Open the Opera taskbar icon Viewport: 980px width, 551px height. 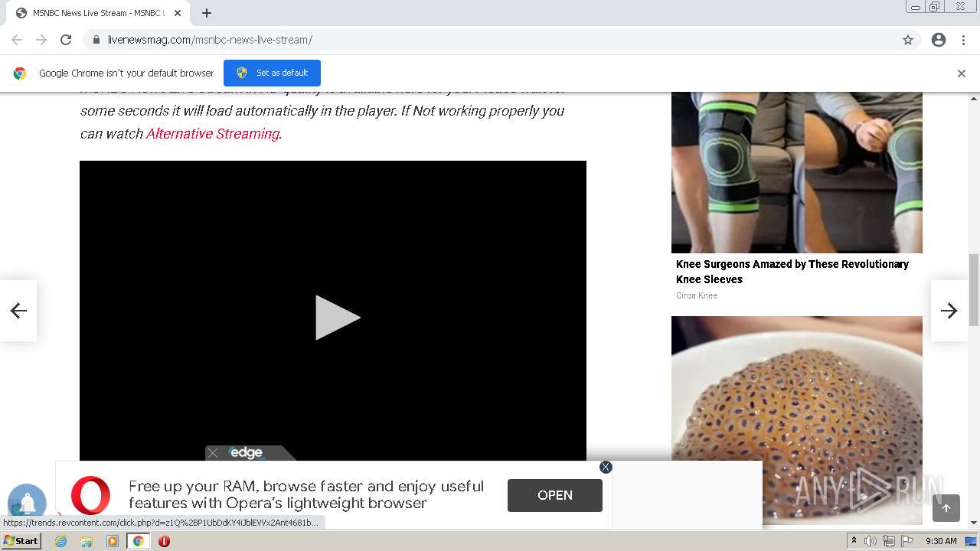coord(164,541)
